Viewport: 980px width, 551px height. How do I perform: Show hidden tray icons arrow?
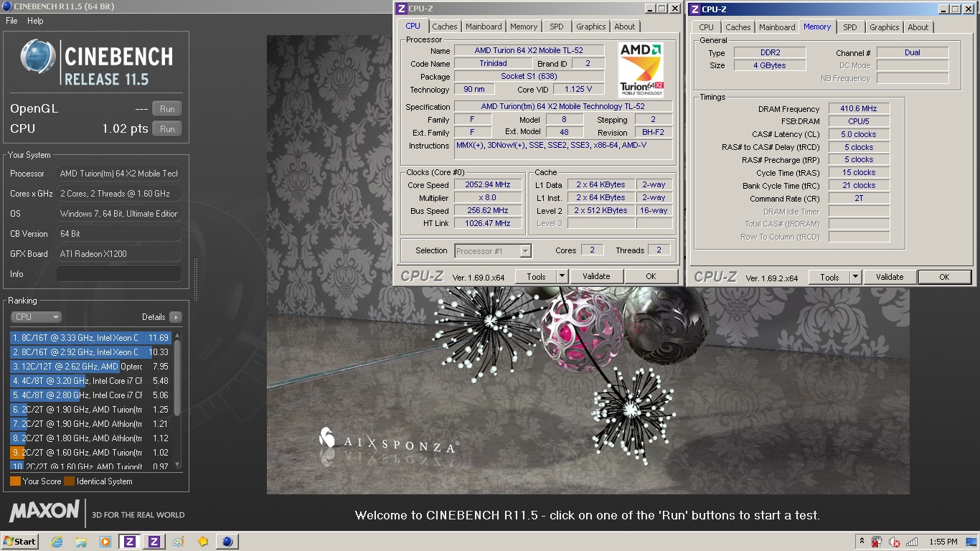click(x=862, y=542)
